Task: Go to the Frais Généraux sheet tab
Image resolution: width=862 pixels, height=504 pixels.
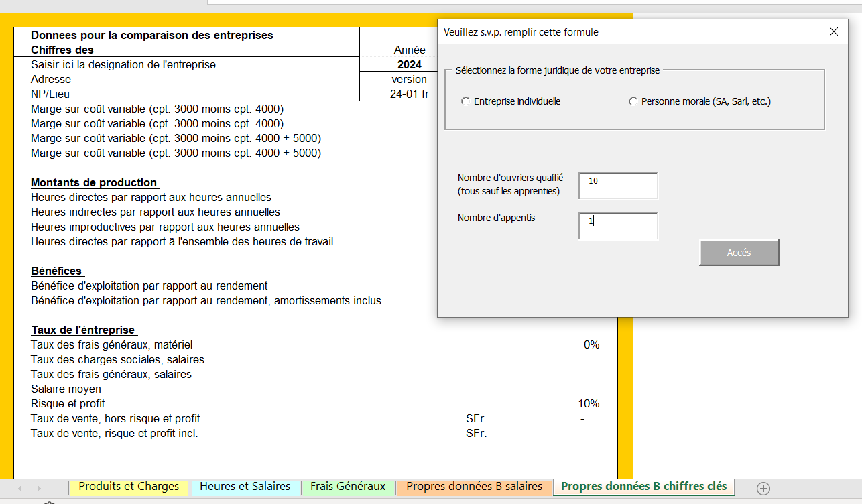Action: click(x=348, y=487)
